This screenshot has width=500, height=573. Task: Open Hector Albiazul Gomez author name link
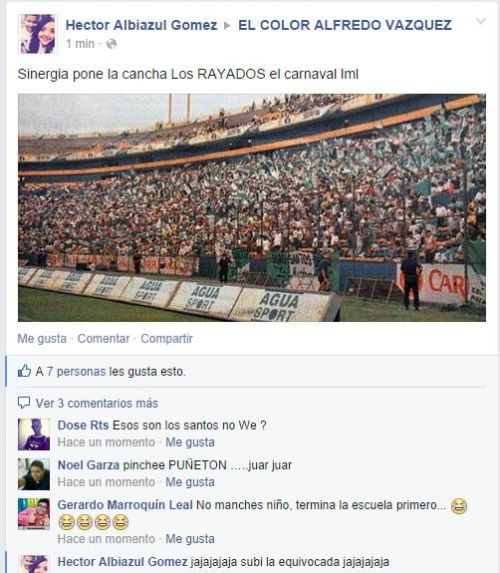[x=141, y=25]
